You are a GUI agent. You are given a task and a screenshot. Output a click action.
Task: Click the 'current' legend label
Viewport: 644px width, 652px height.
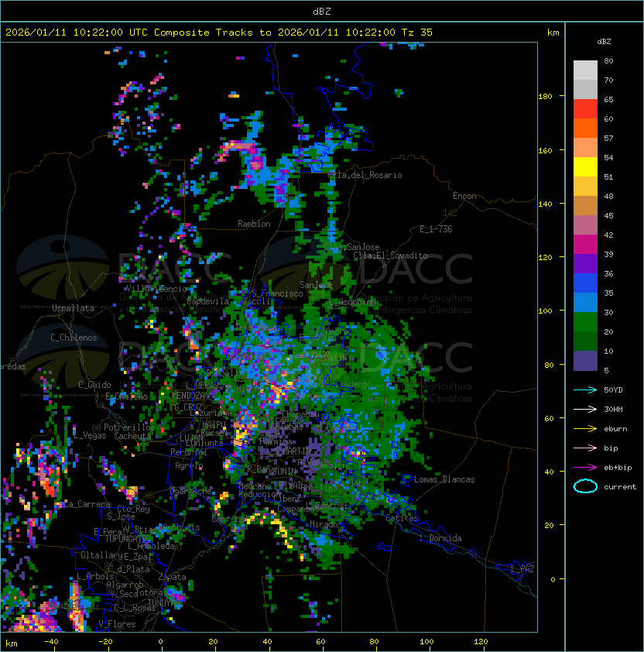pyautogui.click(x=620, y=486)
